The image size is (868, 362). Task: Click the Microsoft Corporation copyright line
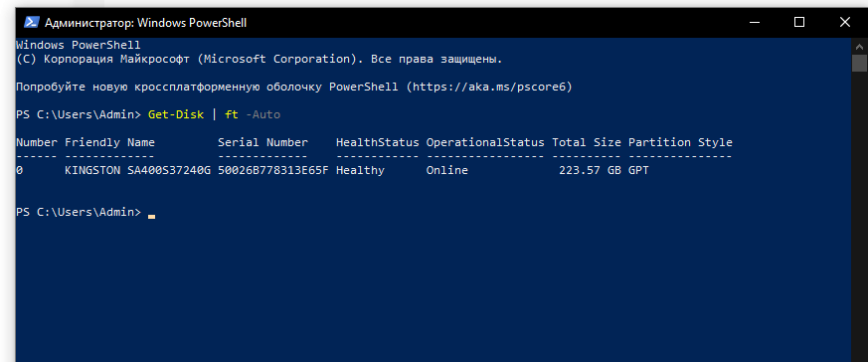[x=260, y=59]
